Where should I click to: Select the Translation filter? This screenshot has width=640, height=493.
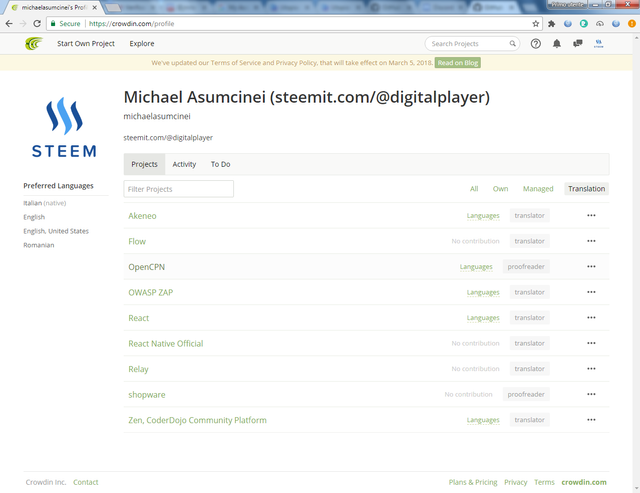pos(587,189)
